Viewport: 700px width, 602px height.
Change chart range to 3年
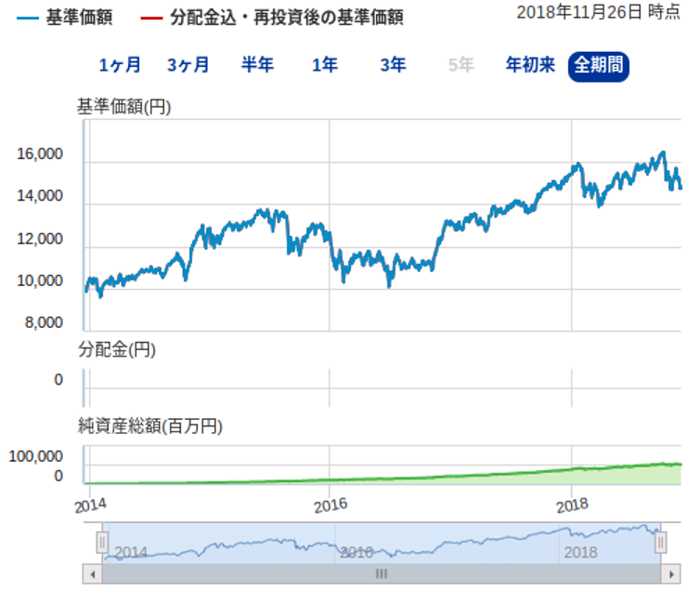[393, 65]
